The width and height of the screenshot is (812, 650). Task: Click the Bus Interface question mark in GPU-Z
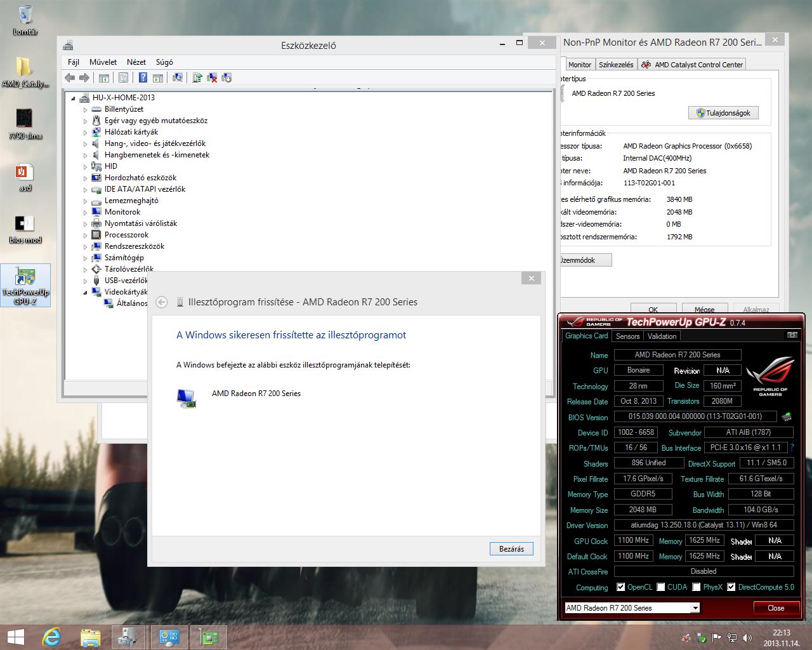[x=791, y=448]
